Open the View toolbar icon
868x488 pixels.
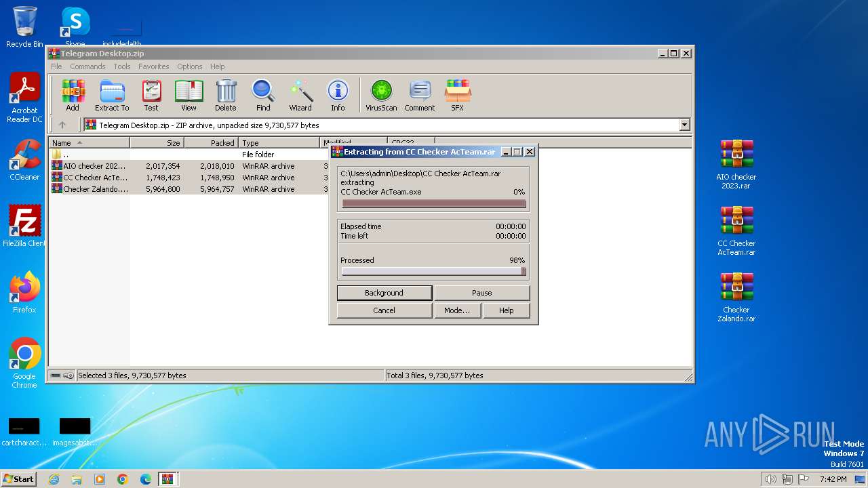189,95
